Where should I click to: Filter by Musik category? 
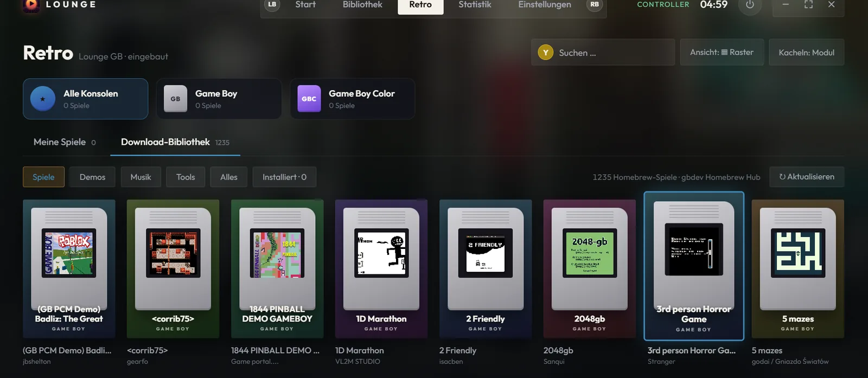click(x=141, y=177)
